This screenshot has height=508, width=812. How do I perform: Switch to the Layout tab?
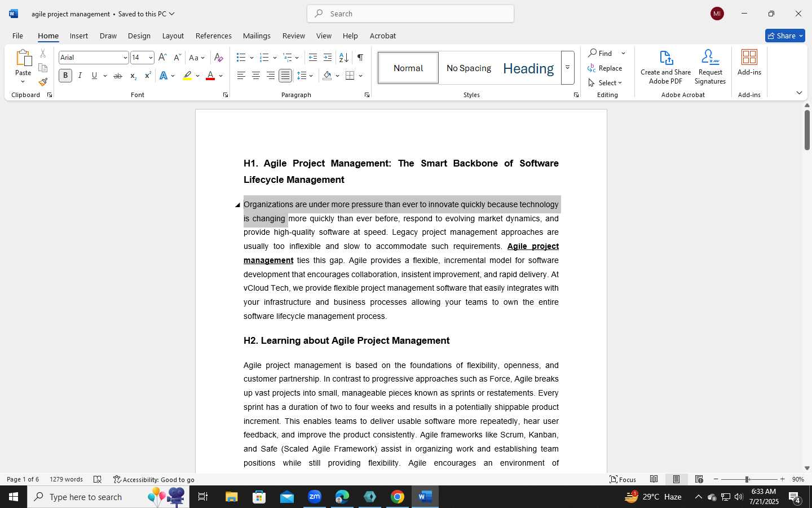[x=173, y=36]
